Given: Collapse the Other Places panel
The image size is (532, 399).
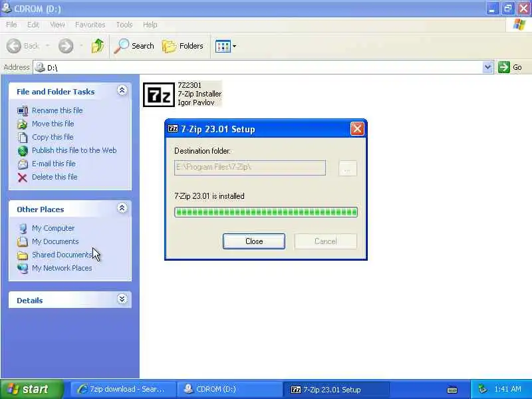Looking at the screenshot, I should (122, 208).
